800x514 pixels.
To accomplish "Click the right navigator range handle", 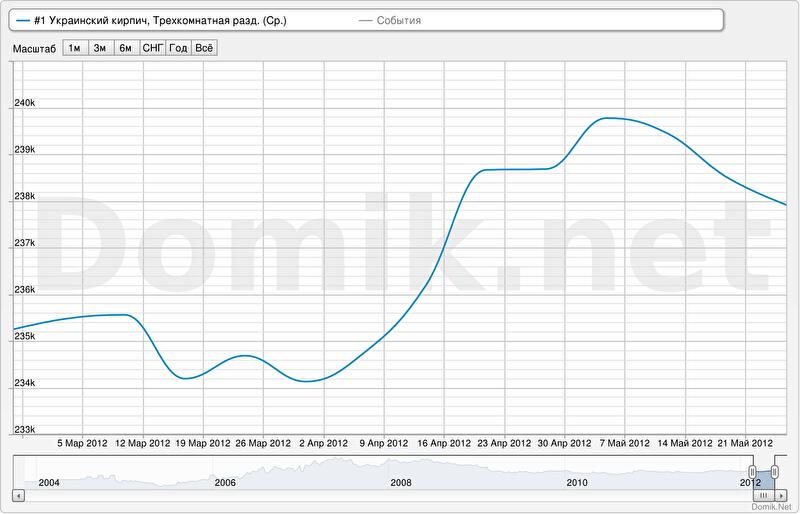I will pos(774,471).
